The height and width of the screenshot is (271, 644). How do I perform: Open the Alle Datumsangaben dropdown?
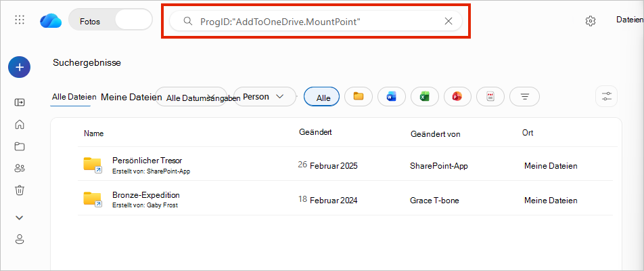[x=191, y=97]
